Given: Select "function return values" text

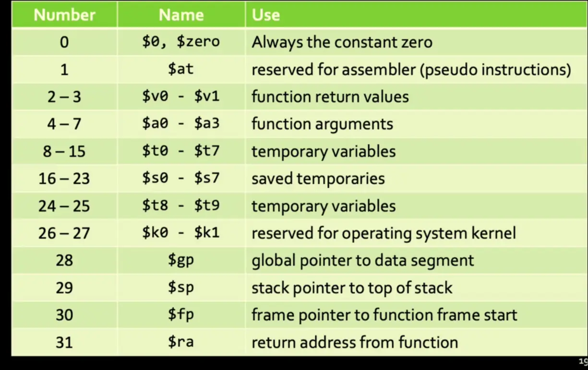Looking at the screenshot, I should pos(330,97).
